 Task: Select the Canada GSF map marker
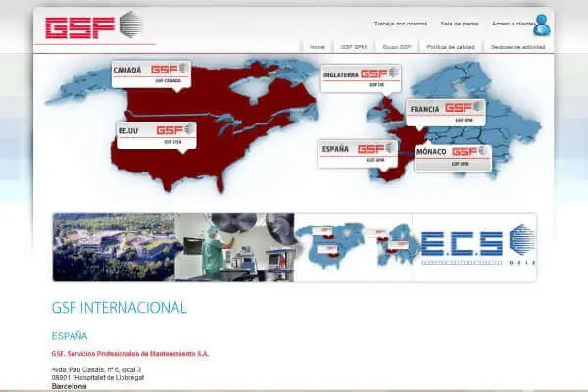[150, 73]
